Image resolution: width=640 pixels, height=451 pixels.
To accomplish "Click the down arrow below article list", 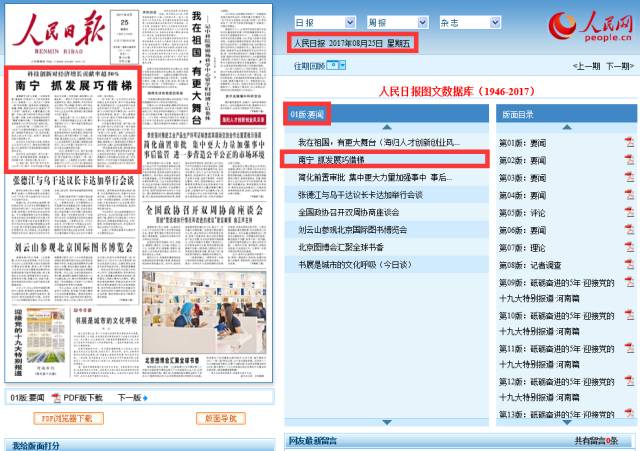I will tap(387, 422).
